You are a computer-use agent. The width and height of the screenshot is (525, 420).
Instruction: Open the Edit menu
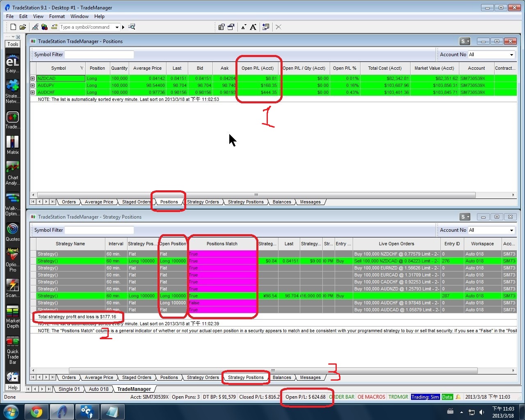[23, 16]
